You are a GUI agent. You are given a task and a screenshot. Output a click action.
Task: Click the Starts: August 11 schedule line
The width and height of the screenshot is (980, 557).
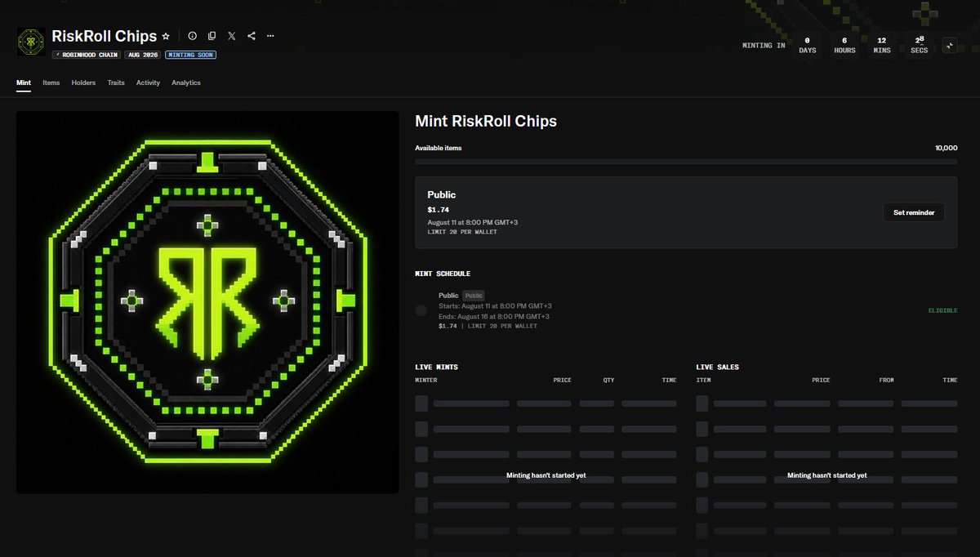click(495, 305)
